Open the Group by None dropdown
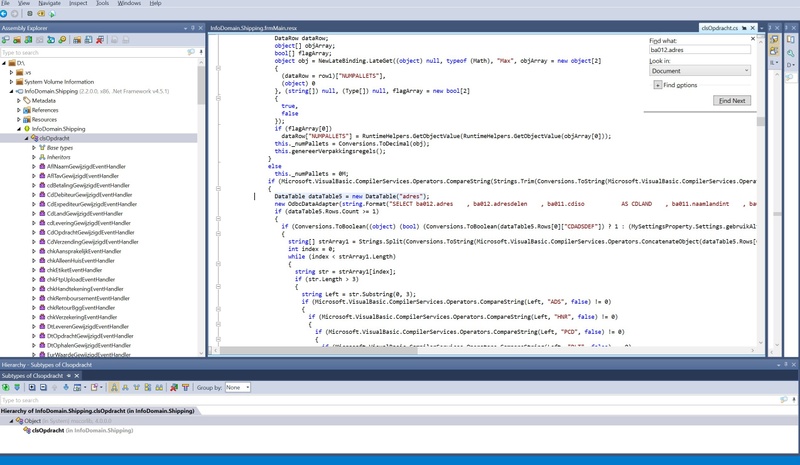The height and width of the screenshot is (465, 800). click(x=238, y=387)
